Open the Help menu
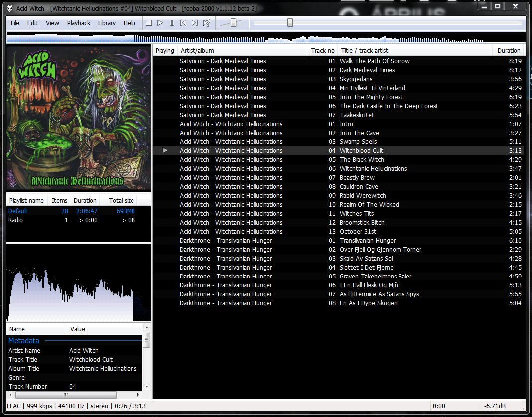Viewport: 532px width, 417px height. 130,23
